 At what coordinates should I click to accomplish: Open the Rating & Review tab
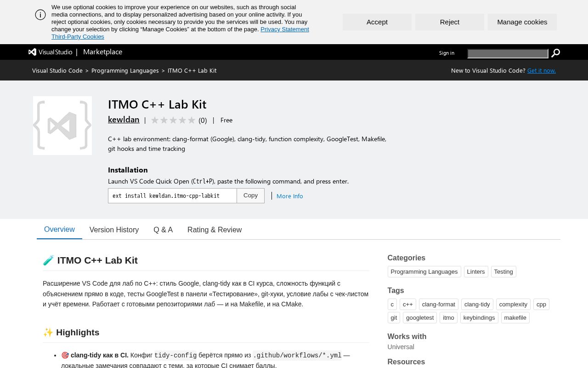click(x=215, y=230)
